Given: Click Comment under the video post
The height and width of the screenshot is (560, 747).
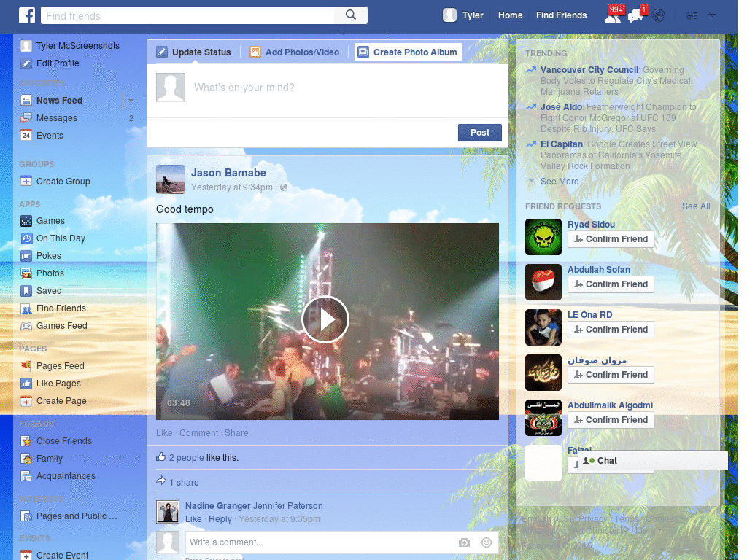Looking at the screenshot, I should tap(198, 433).
